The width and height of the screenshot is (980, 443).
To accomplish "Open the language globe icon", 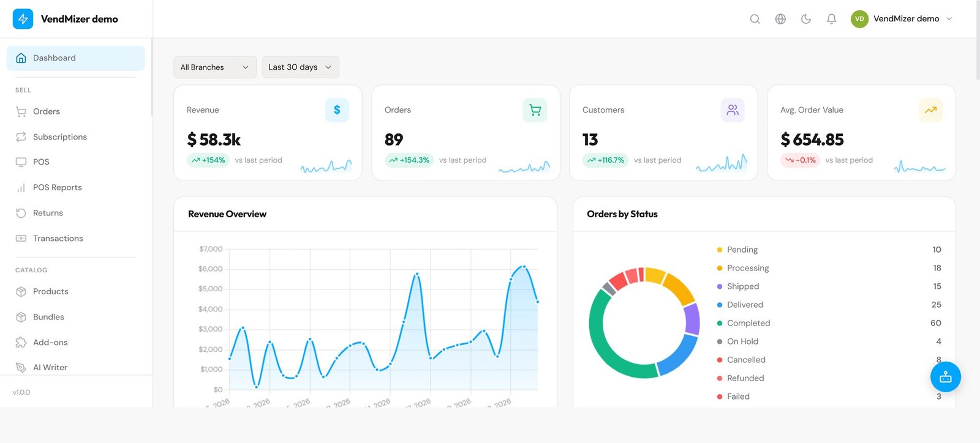I will (x=780, y=19).
